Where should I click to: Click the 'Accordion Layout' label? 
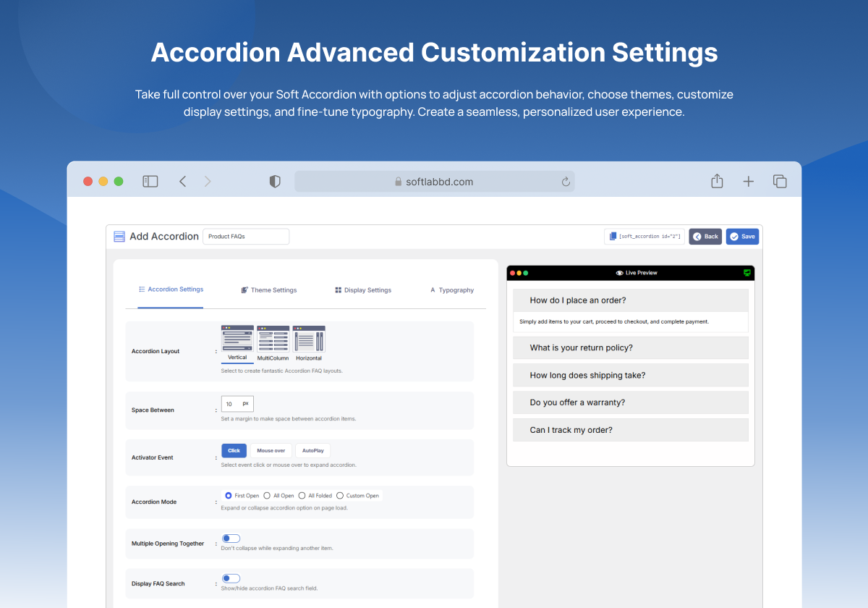pos(156,352)
